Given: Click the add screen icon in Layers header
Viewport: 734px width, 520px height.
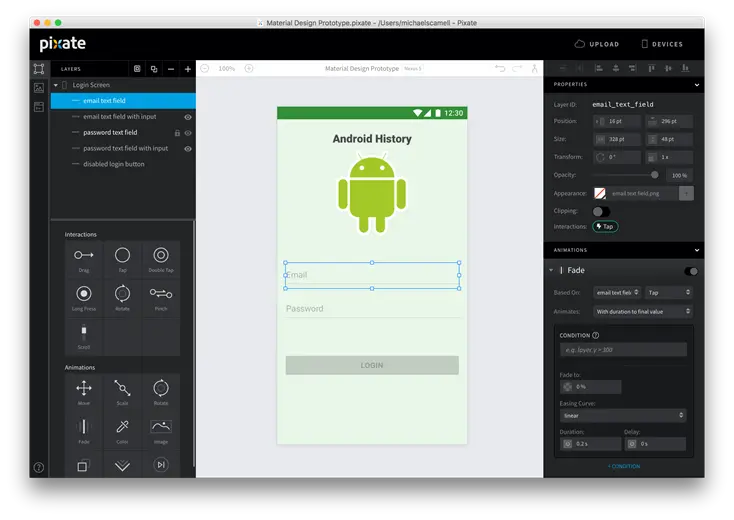Looking at the screenshot, I should 137,69.
